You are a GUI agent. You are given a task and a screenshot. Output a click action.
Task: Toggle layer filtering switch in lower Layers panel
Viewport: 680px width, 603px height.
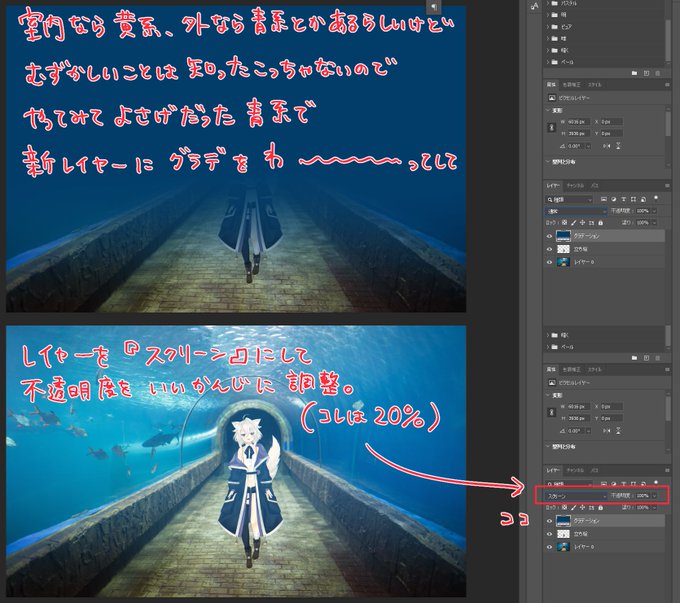656,482
